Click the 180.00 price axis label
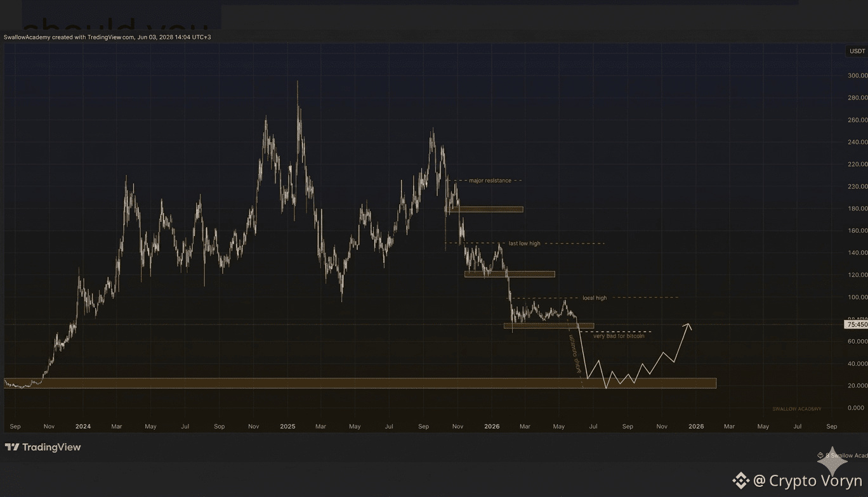The width and height of the screenshot is (868, 497). click(857, 209)
